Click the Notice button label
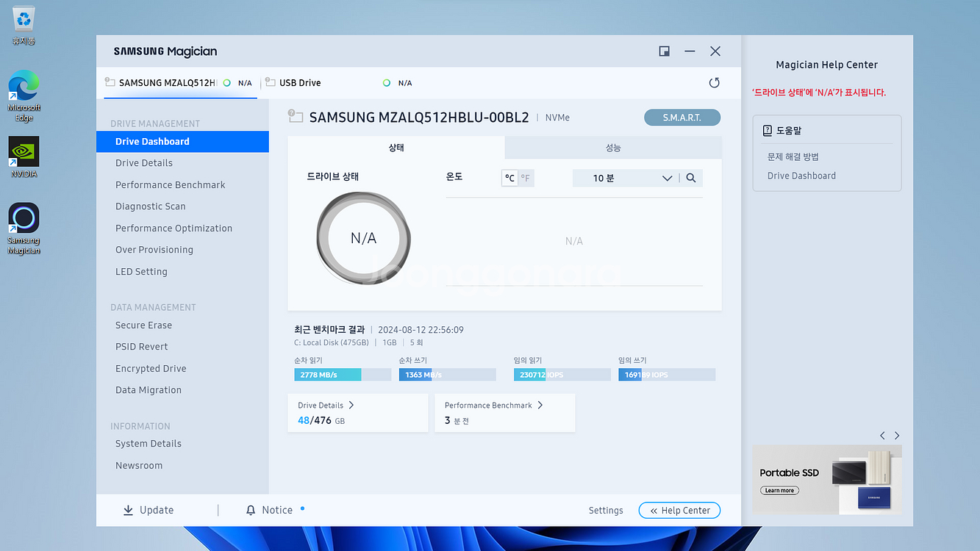The height and width of the screenshot is (551, 980). click(x=277, y=510)
